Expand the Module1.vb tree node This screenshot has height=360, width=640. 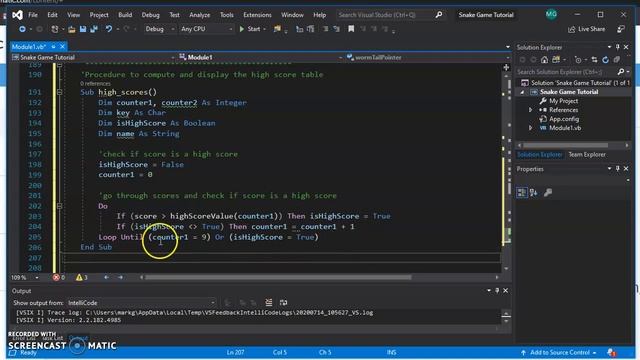tap(530, 128)
